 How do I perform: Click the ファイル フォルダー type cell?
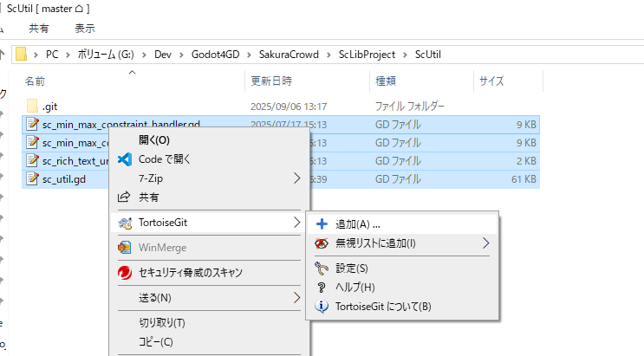[x=409, y=107]
